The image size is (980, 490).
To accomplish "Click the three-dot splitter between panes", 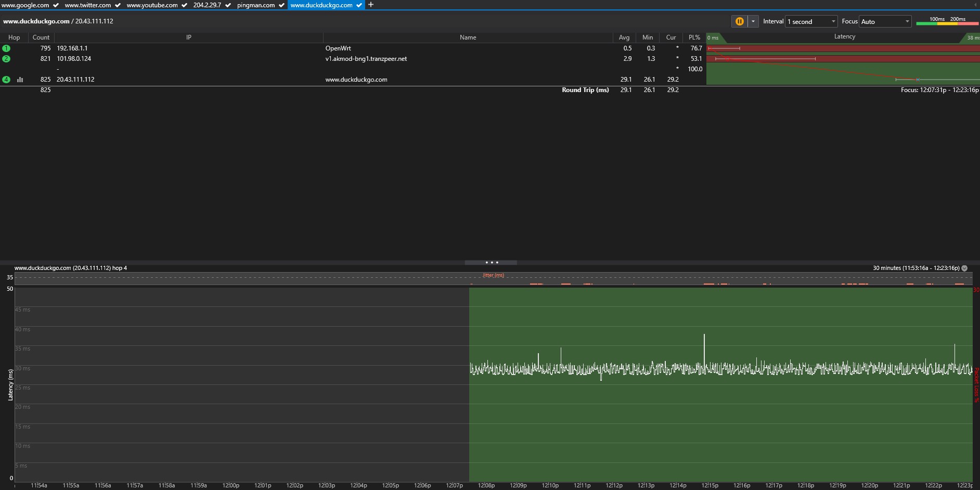I will [x=491, y=263].
